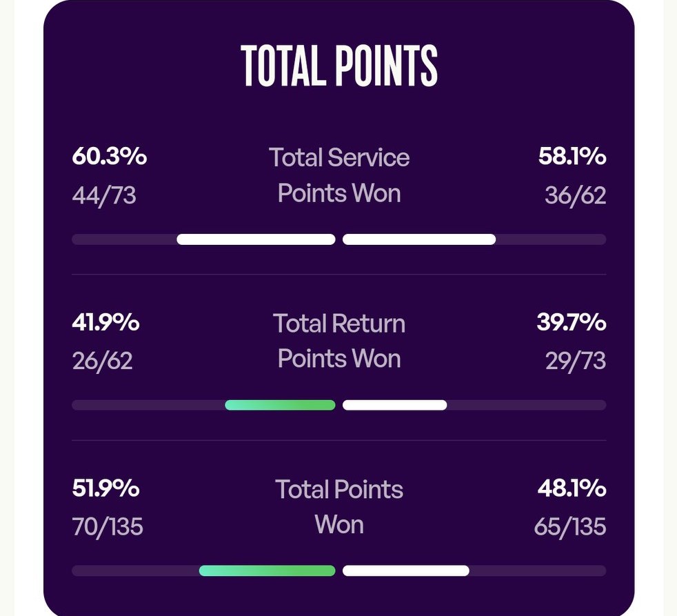The width and height of the screenshot is (677, 616).
Task: Click right white bar under Total Service Points
Action: [x=419, y=239]
